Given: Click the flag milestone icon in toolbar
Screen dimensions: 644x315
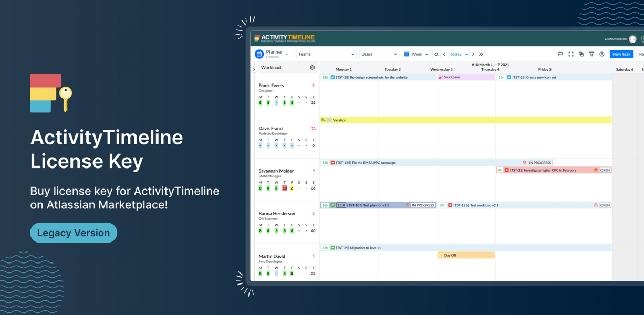Looking at the screenshot, I should pos(560,54).
